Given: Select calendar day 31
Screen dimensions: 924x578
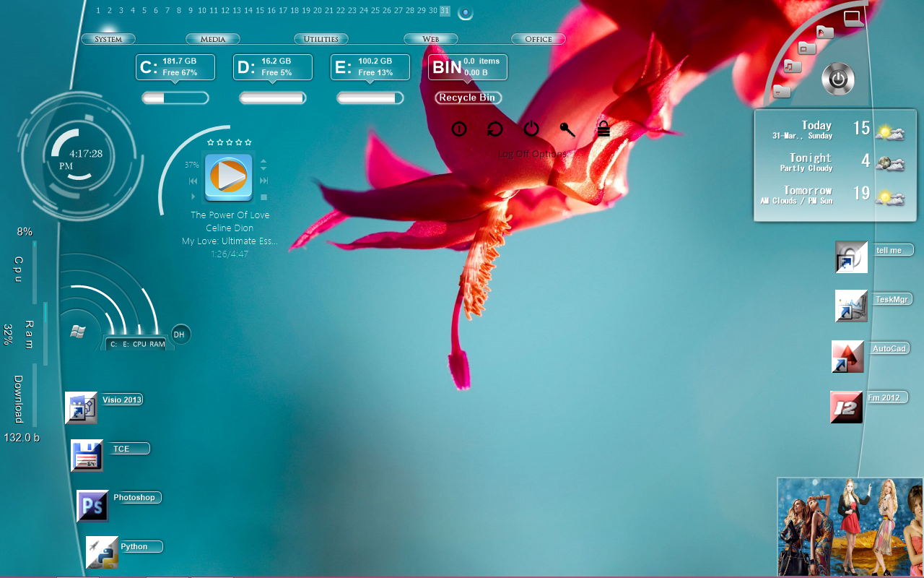Looking at the screenshot, I should point(445,11).
